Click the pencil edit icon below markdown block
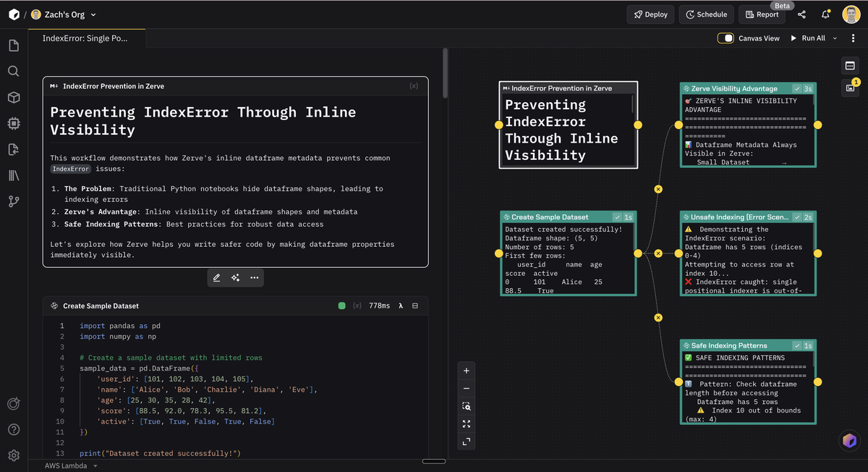The width and height of the screenshot is (868, 472). (x=216, y=277)
